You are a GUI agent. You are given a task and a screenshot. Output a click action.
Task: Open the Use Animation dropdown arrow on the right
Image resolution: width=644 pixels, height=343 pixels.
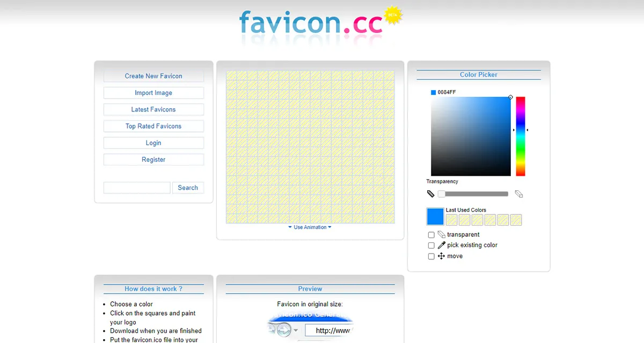tap(331, 227)
